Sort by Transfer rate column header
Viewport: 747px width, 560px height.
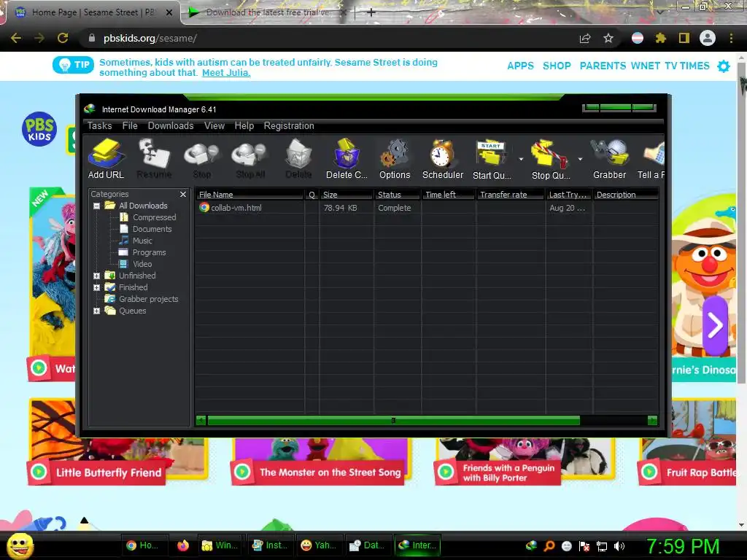510,194
